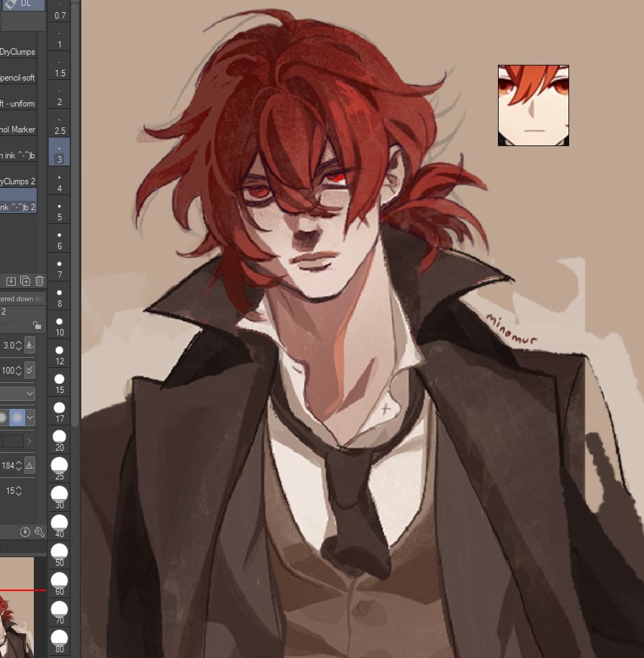
Task: Pick brush size preset 4
Action: (60, 181)
